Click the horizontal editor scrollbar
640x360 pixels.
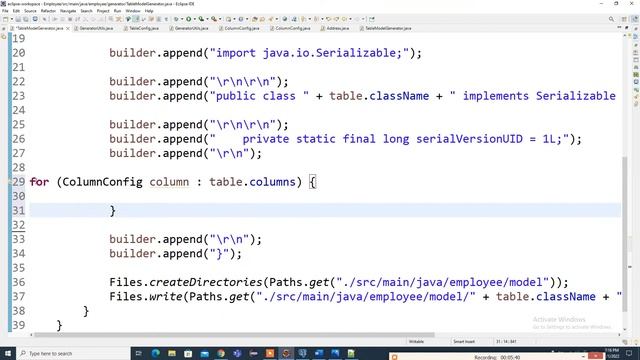[233, 335]
